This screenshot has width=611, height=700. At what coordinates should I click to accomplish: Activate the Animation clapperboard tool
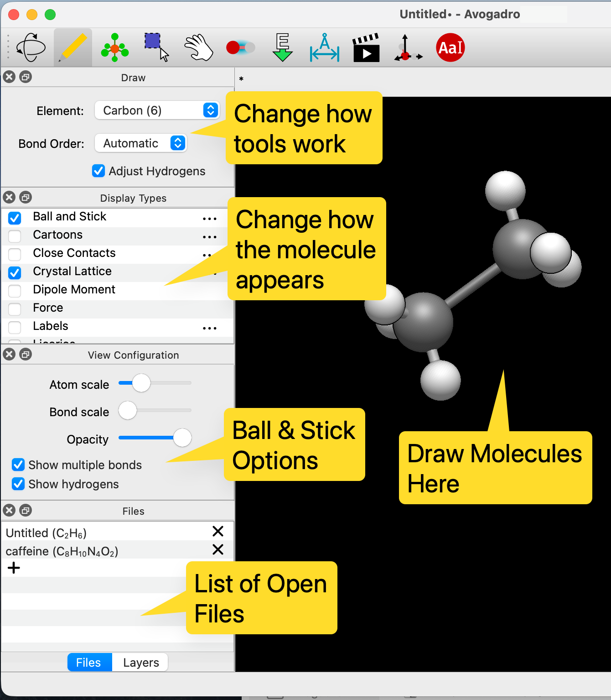[365, 47]
